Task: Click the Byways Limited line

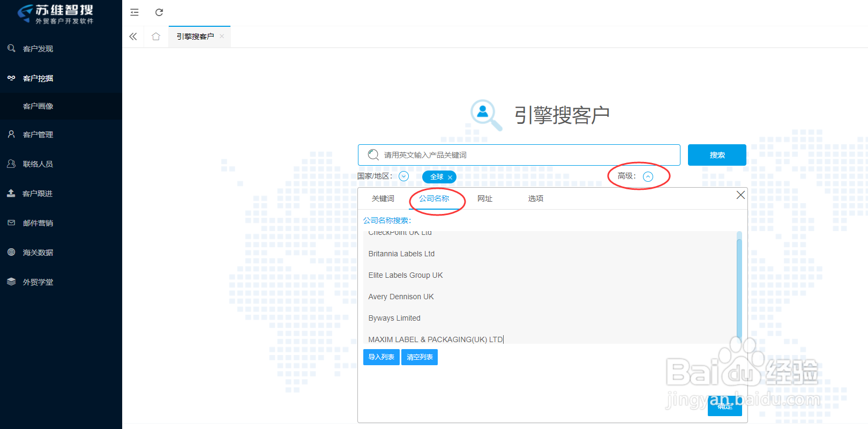Action: pyautogui.click(x=394, y=318)
